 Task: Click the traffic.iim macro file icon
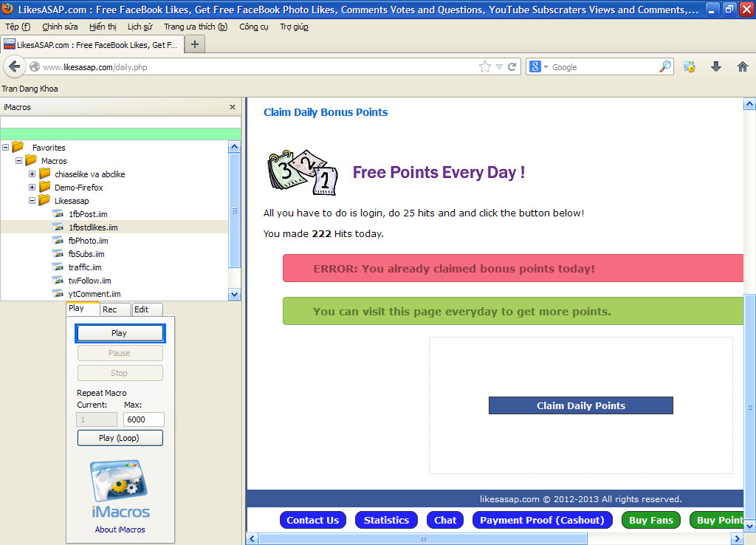click(58, 267)
